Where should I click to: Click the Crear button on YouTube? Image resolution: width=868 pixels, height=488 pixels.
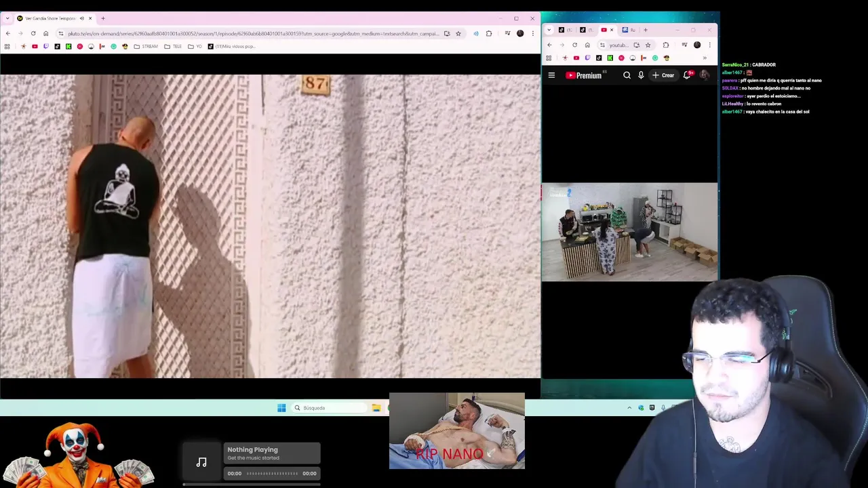pos(663,75)
